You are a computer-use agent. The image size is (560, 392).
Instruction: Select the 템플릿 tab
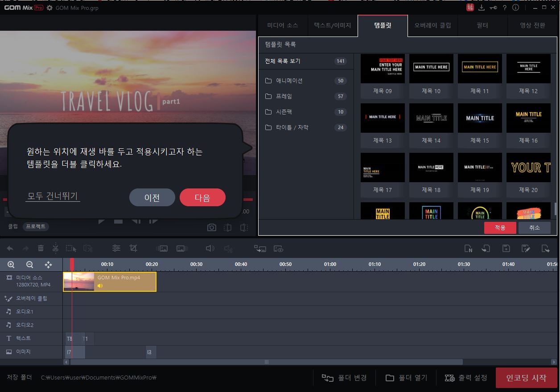tap(383, 25)
